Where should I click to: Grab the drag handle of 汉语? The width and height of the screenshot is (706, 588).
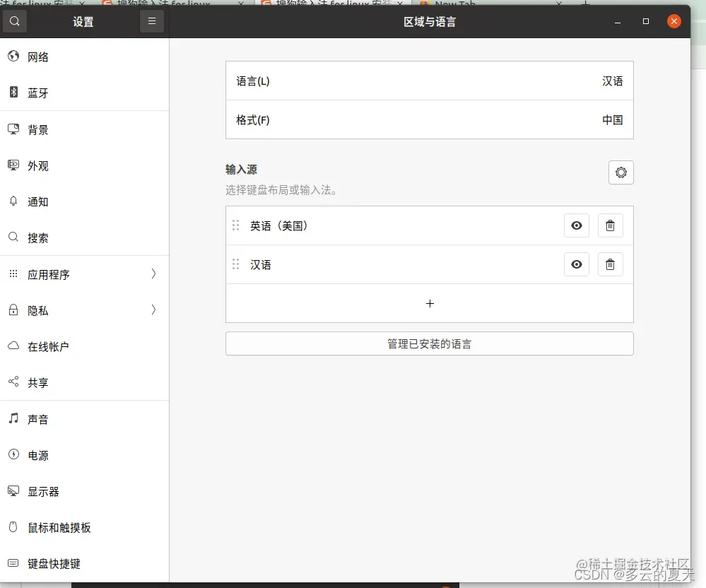point(235,264)
